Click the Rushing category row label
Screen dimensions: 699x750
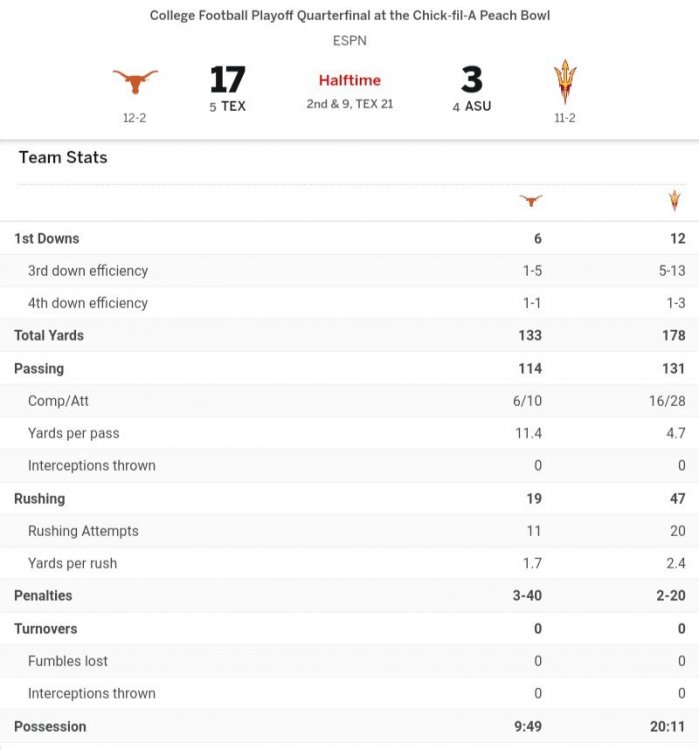pos(40,498)
